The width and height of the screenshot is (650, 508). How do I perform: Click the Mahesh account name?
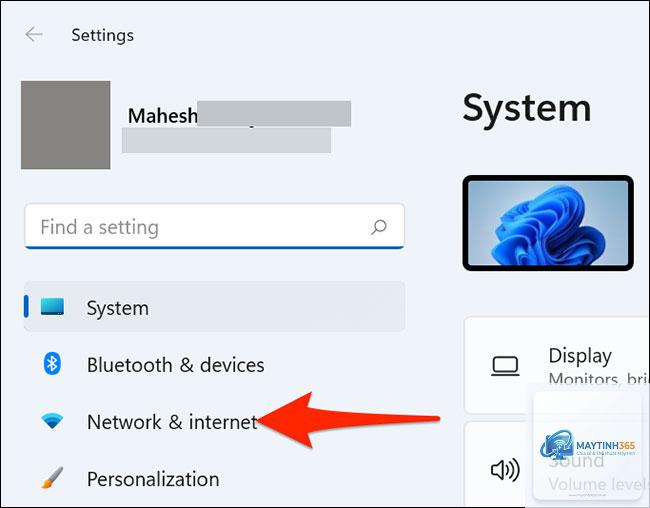162,116
